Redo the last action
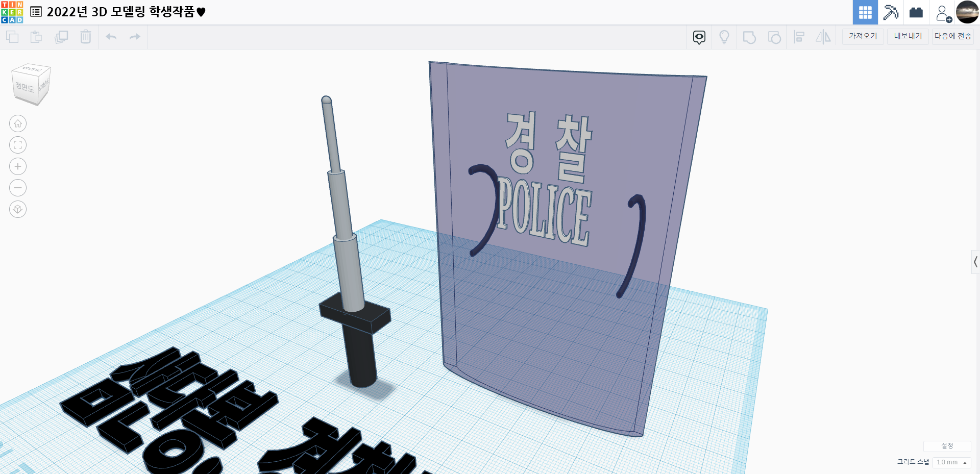This screenshot has height=474, width=980. [x=135, y=37]
